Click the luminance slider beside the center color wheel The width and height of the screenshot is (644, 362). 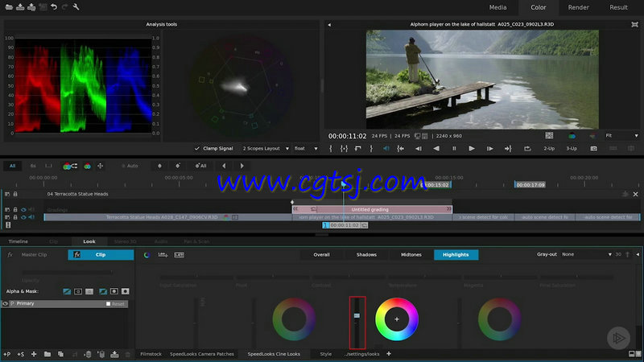pyautogui.click(x=357, y=323)
